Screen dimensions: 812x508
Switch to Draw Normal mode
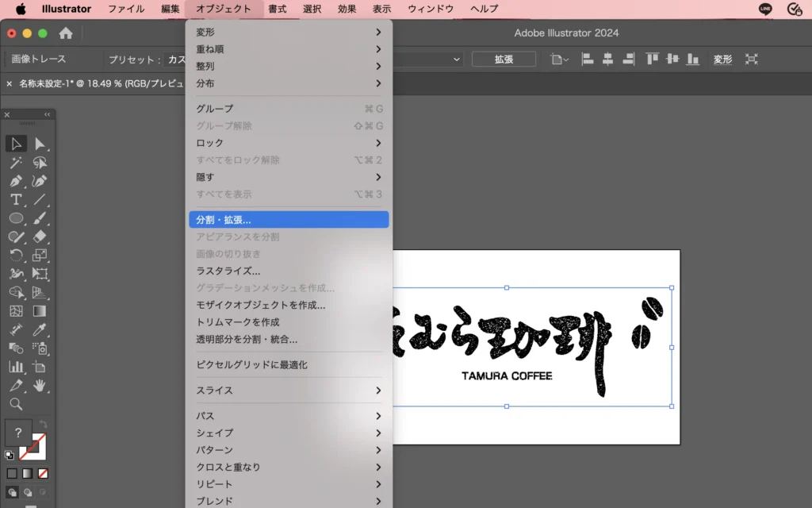[x=13, y=492]
